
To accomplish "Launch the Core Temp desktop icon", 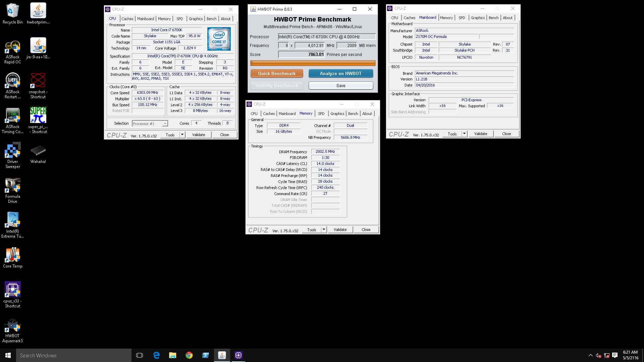I will coord(13,258).
